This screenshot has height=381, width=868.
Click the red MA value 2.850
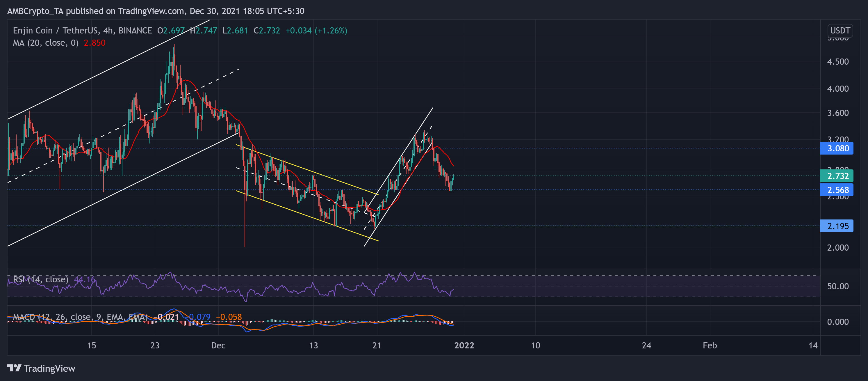(x=94, y=42)
